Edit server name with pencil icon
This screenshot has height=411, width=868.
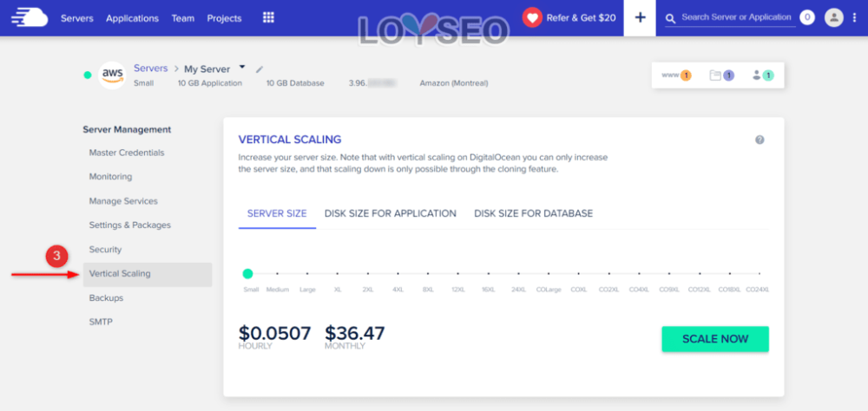pos(259,69)
